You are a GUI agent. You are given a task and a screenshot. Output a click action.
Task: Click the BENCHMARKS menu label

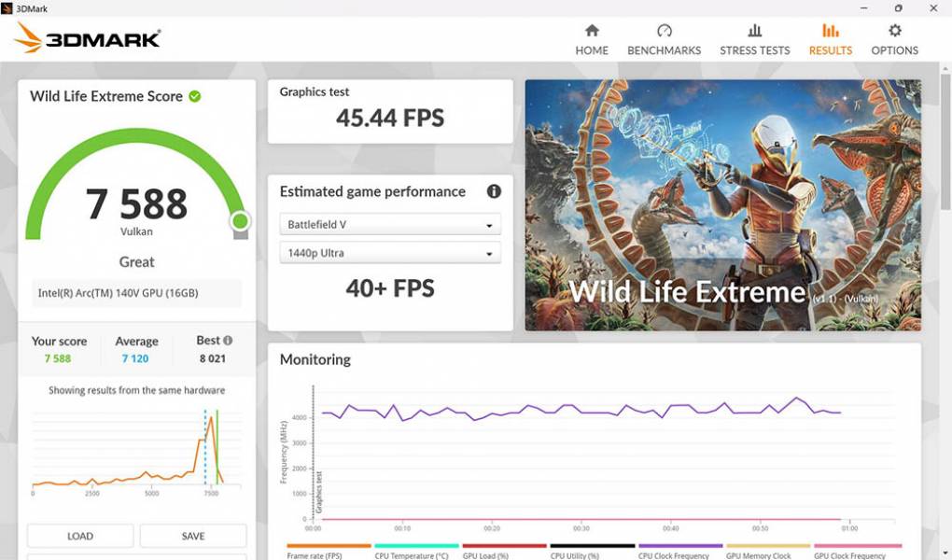pyautogui.click(x=664, y=50)
